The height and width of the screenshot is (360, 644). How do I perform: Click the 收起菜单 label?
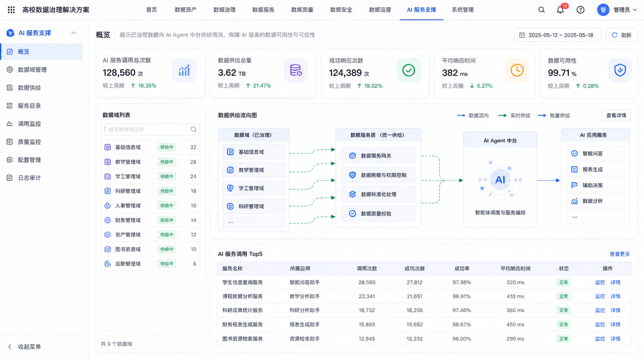coord(29,346)
